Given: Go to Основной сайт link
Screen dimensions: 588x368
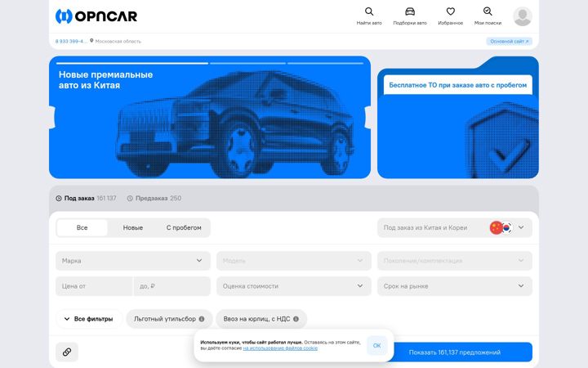Looking at the screenshot, I should (510, 42).
